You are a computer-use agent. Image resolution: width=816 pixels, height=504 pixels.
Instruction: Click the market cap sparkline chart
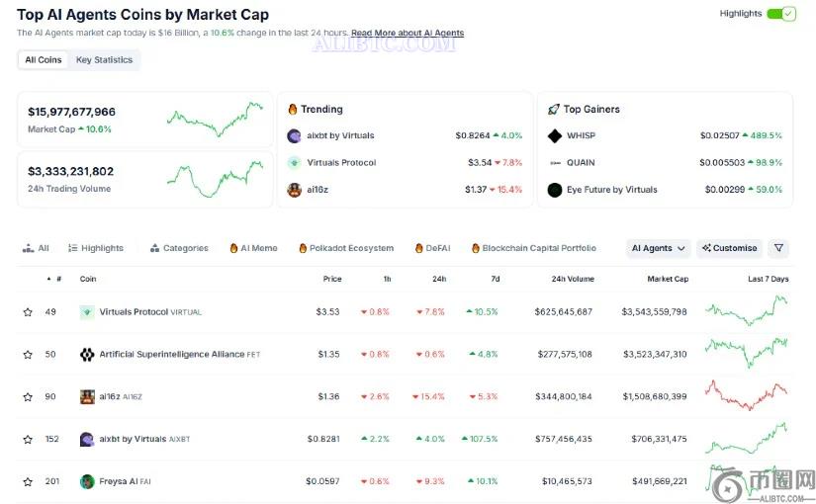pyautogui.click(x=215, y=120)
